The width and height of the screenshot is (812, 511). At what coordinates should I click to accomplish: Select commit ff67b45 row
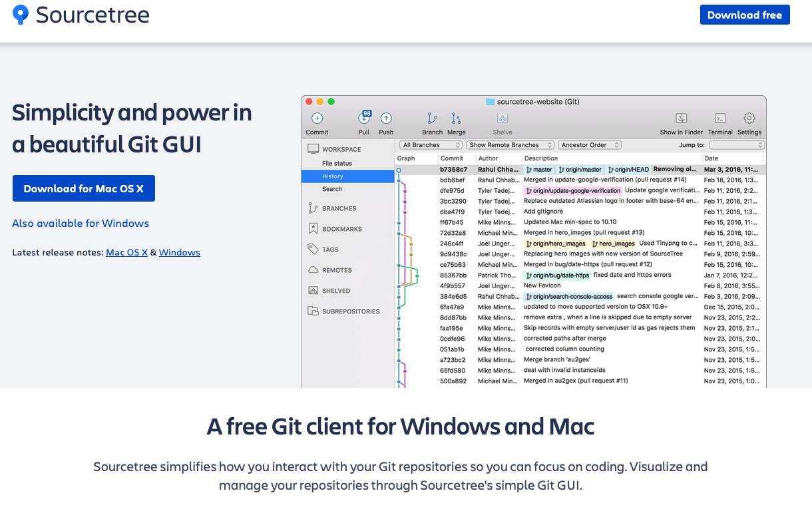(x=580, y=222)
